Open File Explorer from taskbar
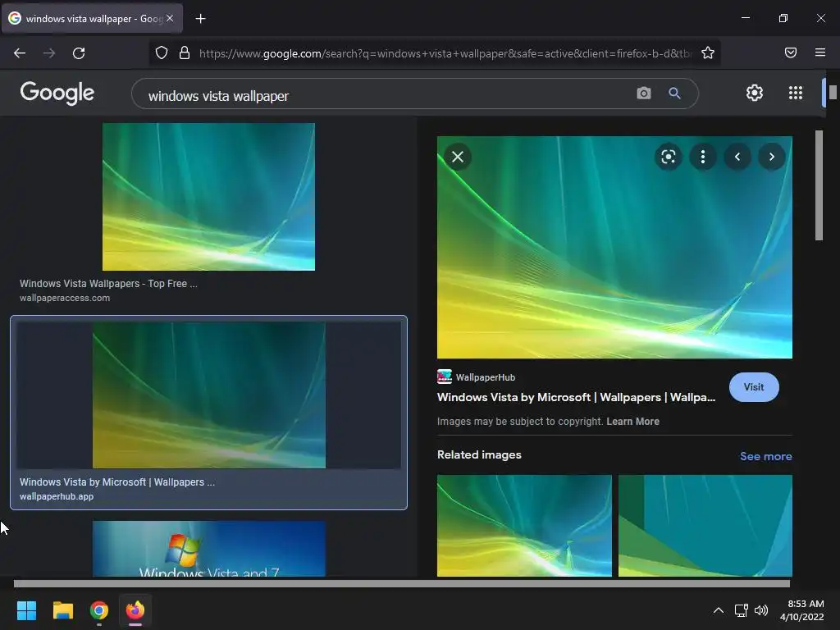Screen dimensions: 840x630 click(x=63, y=610)
